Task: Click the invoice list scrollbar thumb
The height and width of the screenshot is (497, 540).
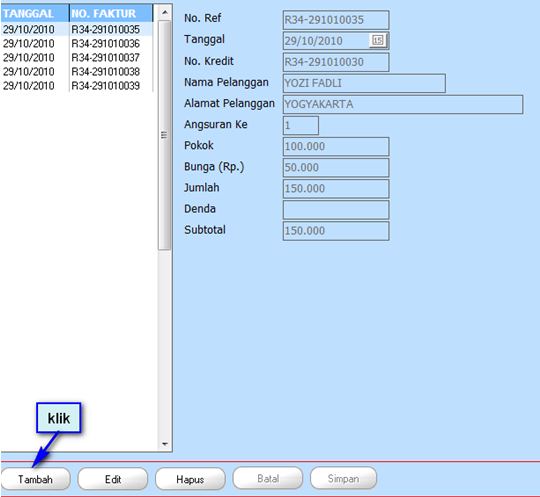Action: click(x=165, y=135)
